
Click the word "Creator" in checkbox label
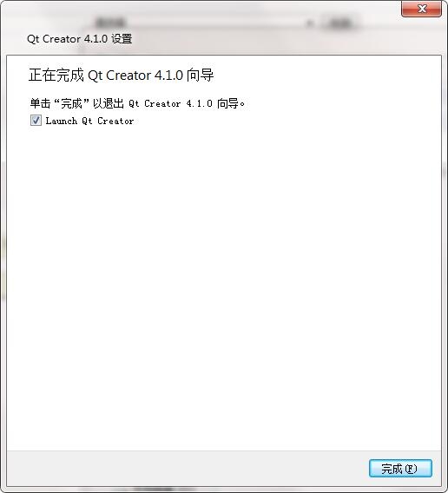tap(115, 121)
